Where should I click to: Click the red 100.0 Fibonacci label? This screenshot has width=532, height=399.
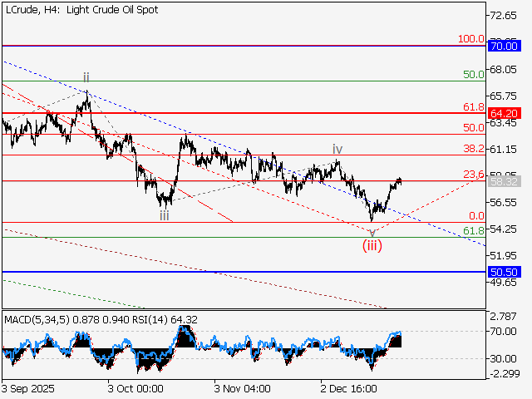coord(471,39)
